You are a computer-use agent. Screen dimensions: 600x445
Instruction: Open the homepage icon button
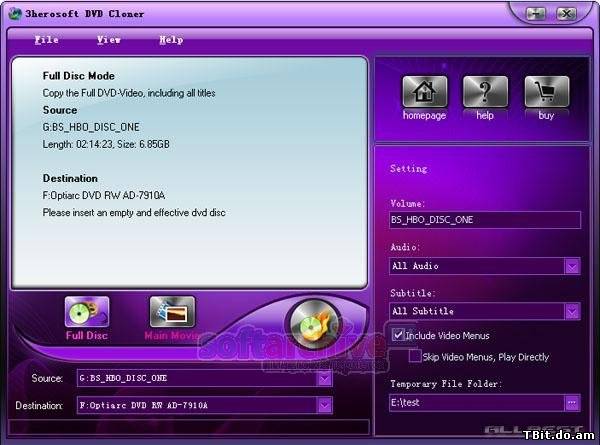(424, 91)
